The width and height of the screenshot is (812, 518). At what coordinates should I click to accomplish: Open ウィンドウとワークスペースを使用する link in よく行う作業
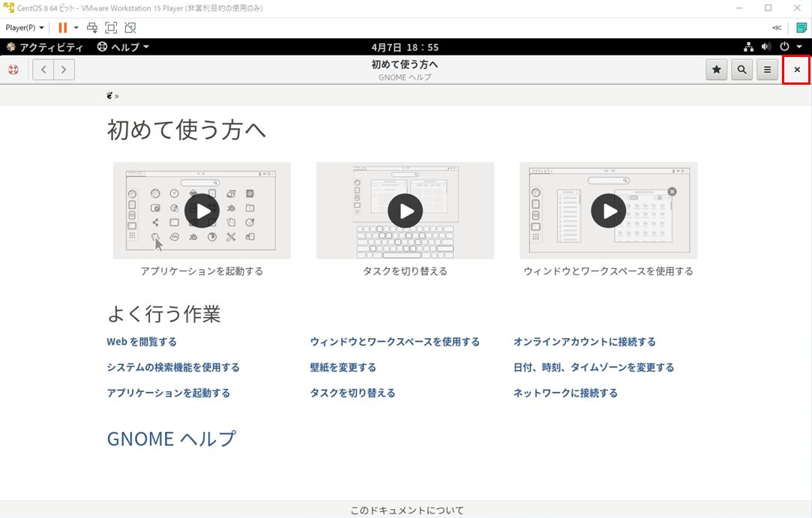click(x=394, y=342)
